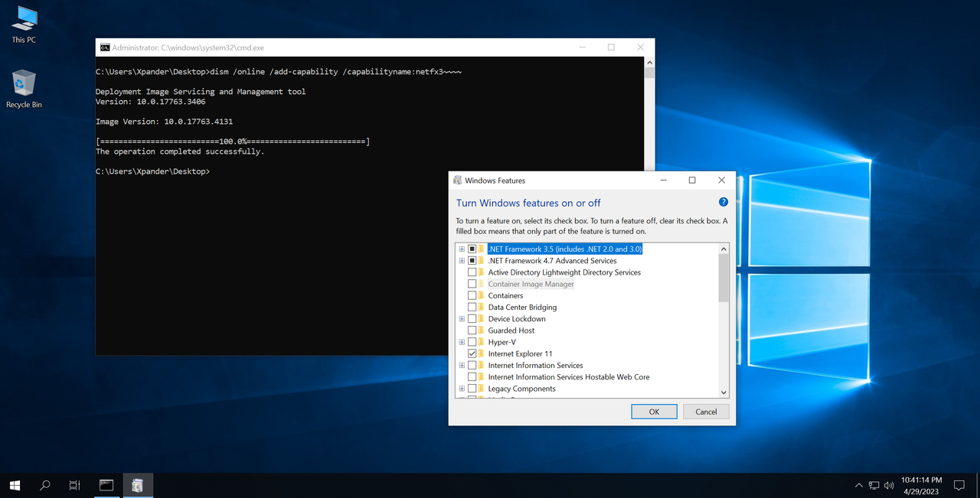Toggle .NET Framework 4.7 Advanced Services checkbox

tap(472, 261)
